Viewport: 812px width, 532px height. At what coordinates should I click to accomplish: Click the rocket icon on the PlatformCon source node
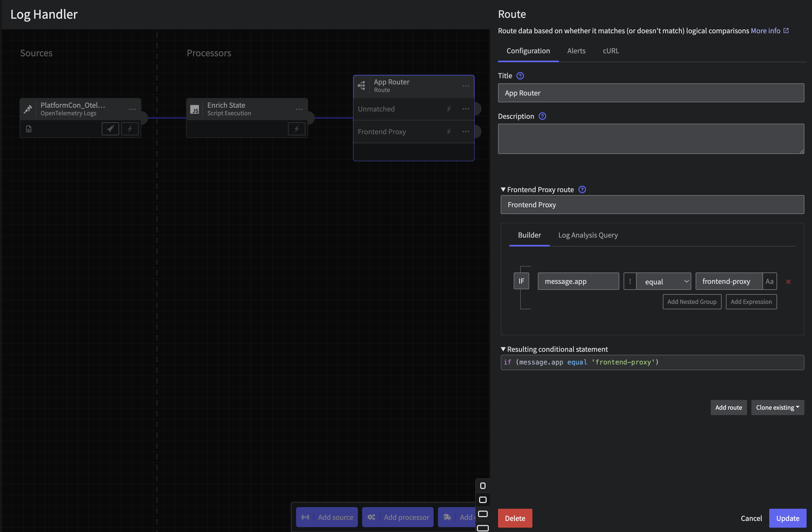point(110,129)
